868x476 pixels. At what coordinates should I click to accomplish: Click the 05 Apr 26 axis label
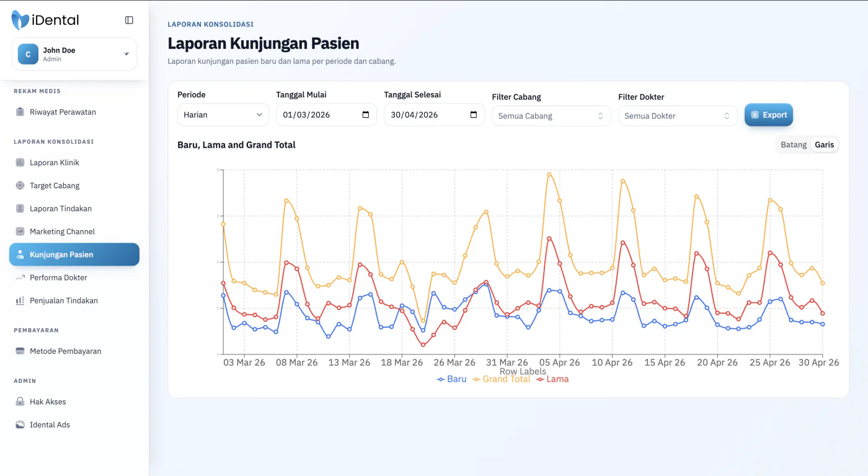559,362
